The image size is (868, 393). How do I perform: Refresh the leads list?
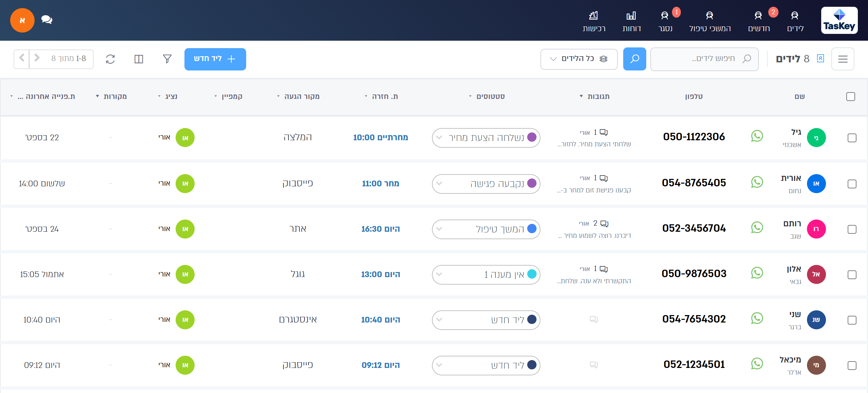tap(110, 59)
